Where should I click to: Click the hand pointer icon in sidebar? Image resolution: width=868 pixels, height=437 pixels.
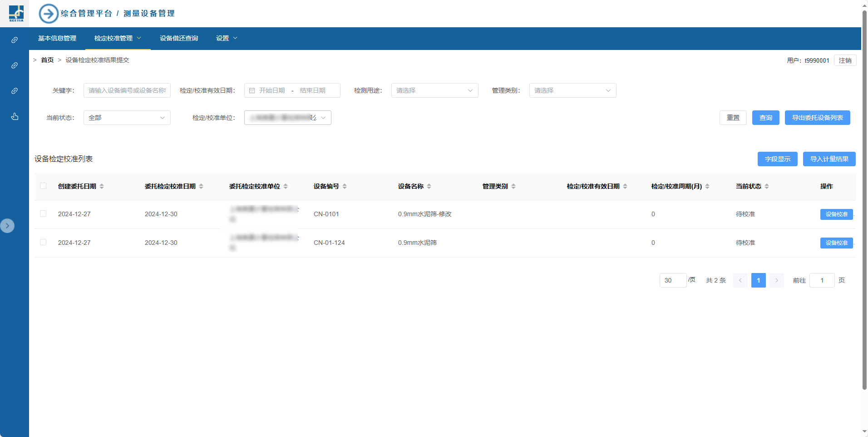15,117
